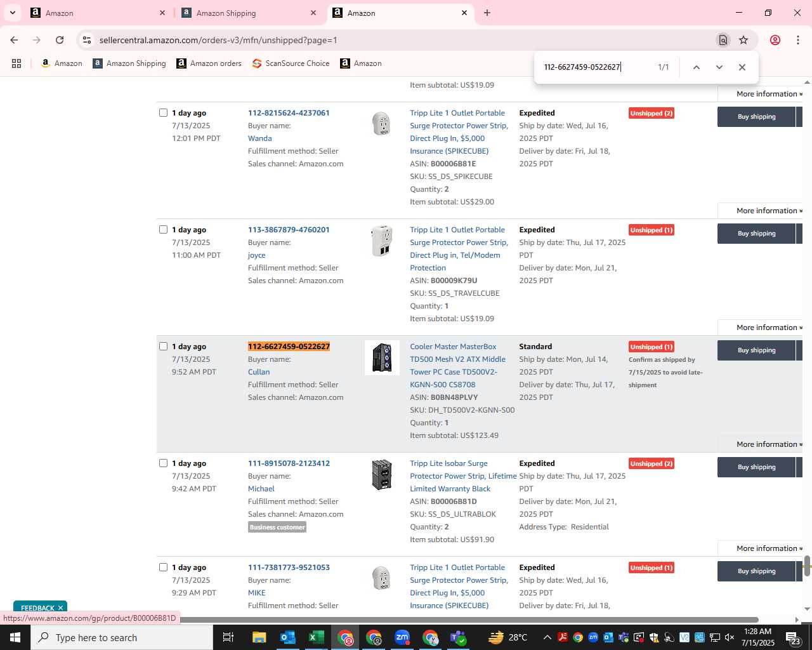Select order 112-8215624-4237061 checkbox
812x650 pixels.
(163, 113)
